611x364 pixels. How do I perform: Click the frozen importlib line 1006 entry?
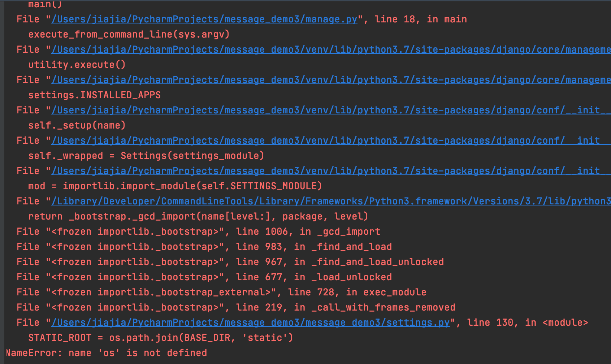(198, 231)
